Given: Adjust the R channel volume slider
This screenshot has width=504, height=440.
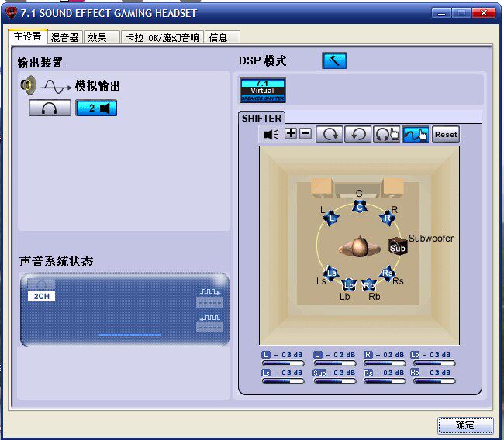Looking at the screenshot, I should click(x=385, y=363).
